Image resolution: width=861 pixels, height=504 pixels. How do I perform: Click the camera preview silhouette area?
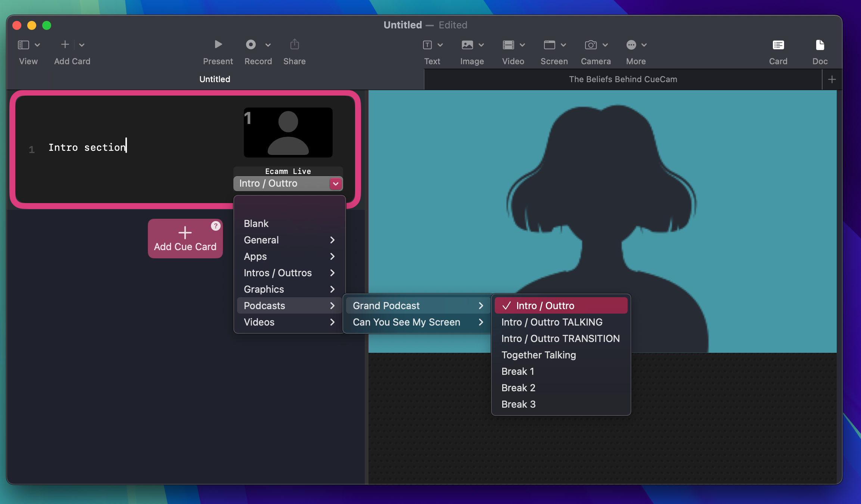coord(602,221)
